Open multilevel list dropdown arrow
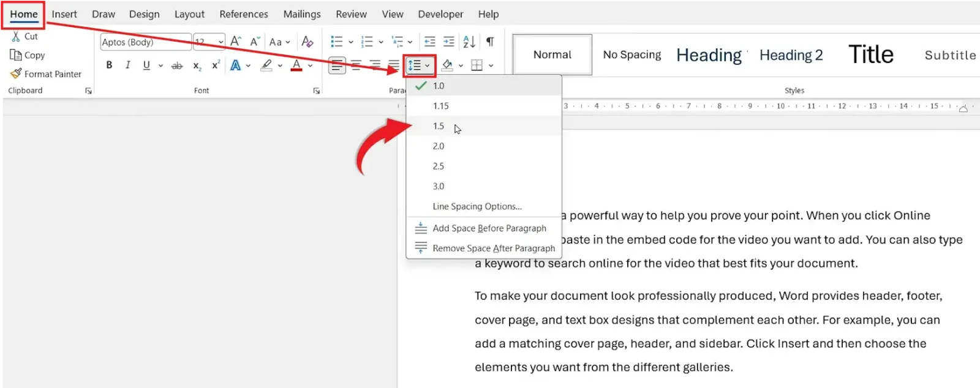The width and height of the screenshot is (980, 388). pyautogui.click(x=410, y=42)
